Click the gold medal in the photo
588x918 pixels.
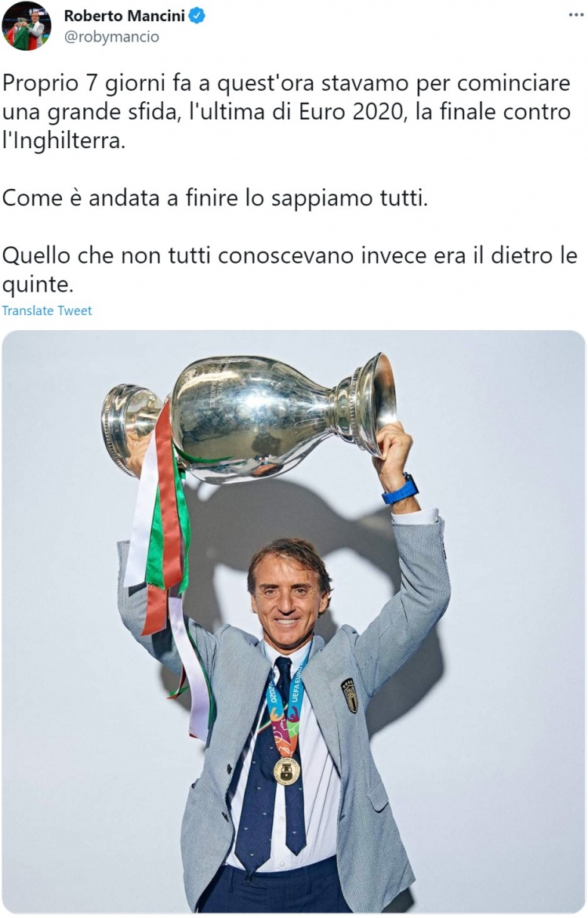pyautogui.click(x=286, y=771)
